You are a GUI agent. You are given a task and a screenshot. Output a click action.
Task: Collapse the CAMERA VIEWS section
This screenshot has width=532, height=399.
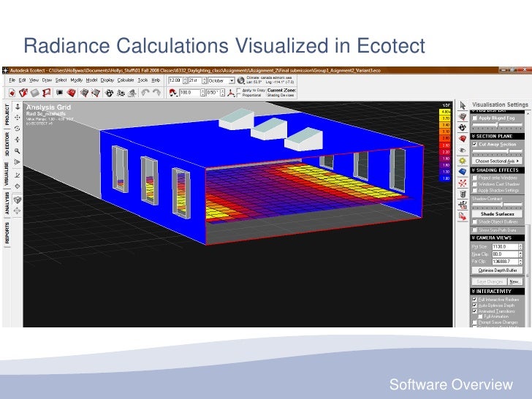[497, 237]
